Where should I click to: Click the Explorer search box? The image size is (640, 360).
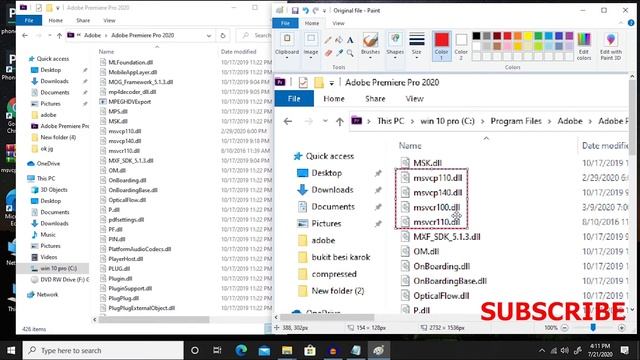(x=255, y=36)
